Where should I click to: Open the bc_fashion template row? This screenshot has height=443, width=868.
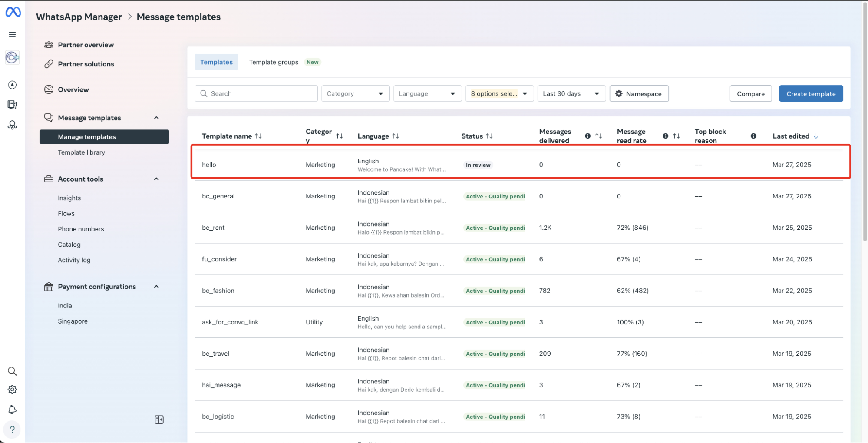519,291
